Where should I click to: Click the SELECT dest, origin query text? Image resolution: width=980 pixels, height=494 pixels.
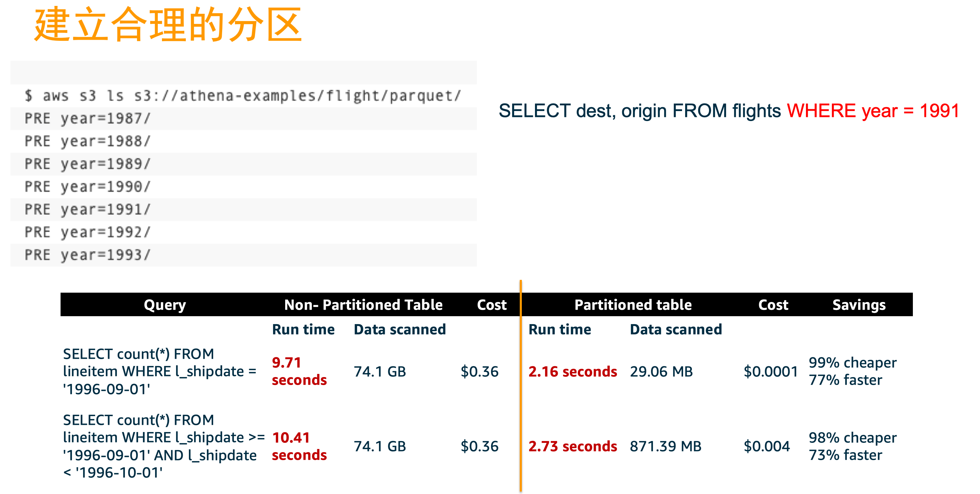639,111
